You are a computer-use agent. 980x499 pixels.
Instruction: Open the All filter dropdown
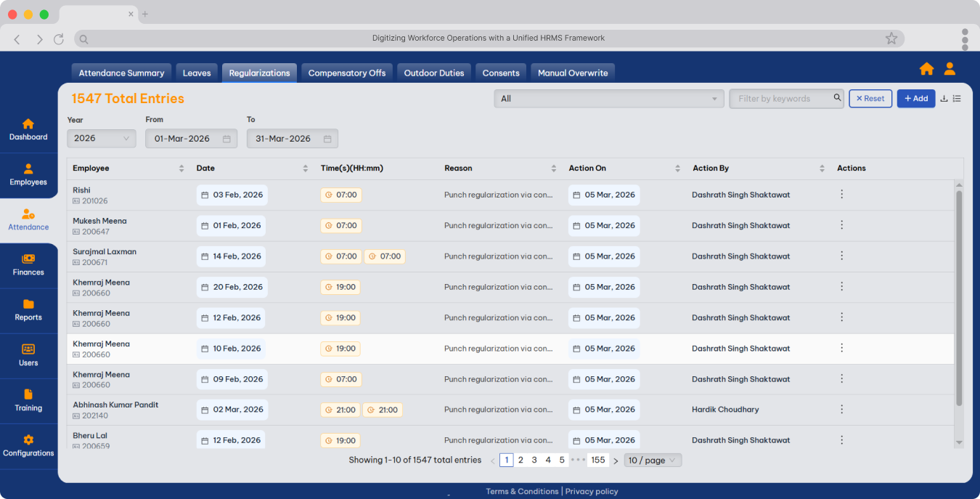pos(608,99)
